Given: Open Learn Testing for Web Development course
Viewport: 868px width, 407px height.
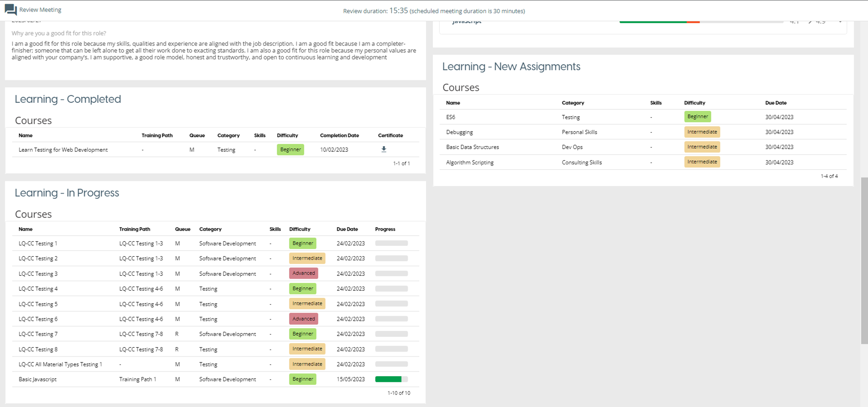Looking at the screenshot, I should [63, 150].
